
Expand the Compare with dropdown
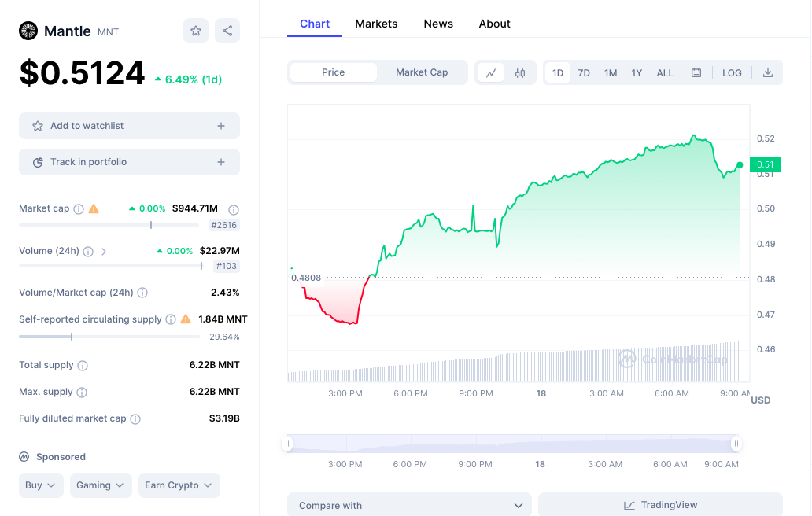point(410,505)
